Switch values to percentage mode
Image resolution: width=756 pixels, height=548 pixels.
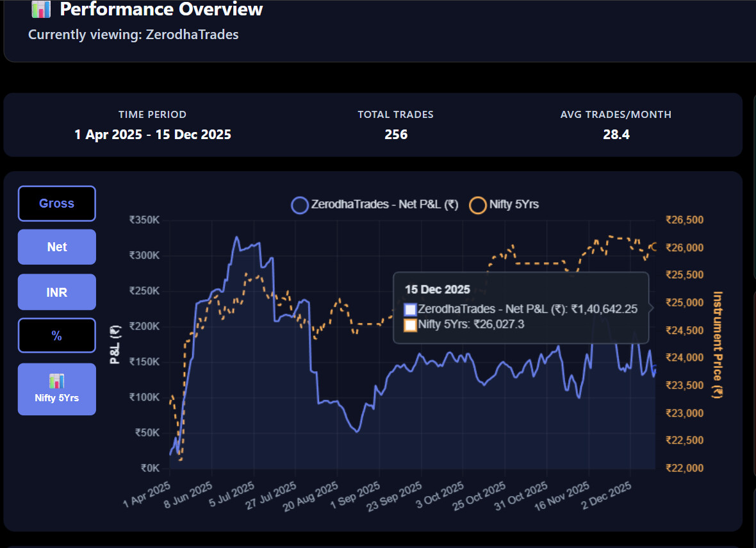coord(57,335)
